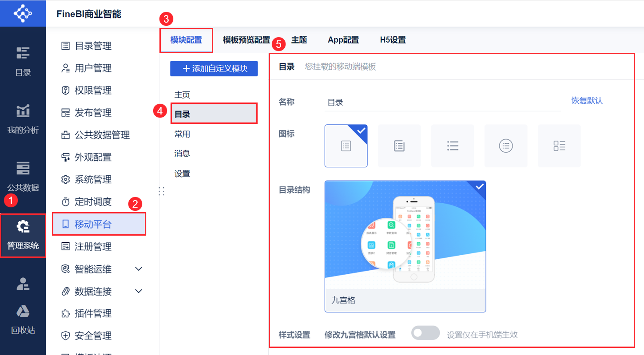Open the 公共数据 sidebar section
This screenshot has height=355, width=644.
pyautogui.click(x=23, y=173)
